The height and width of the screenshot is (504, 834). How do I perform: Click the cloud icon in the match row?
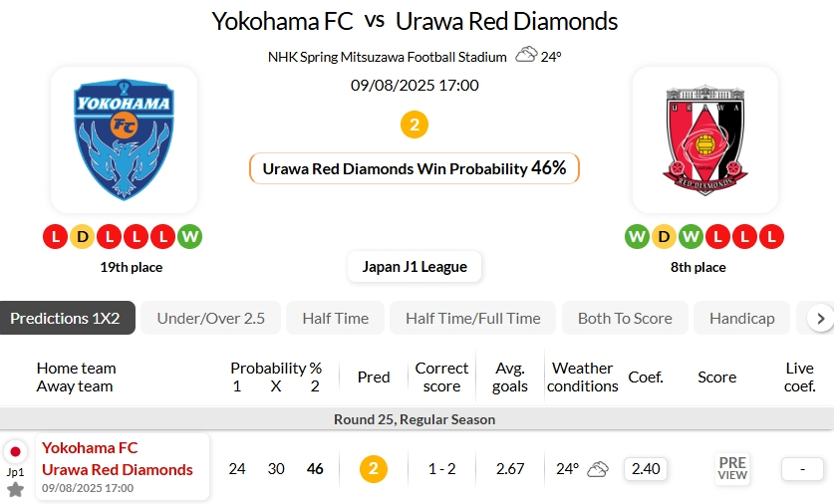point(598,469)
